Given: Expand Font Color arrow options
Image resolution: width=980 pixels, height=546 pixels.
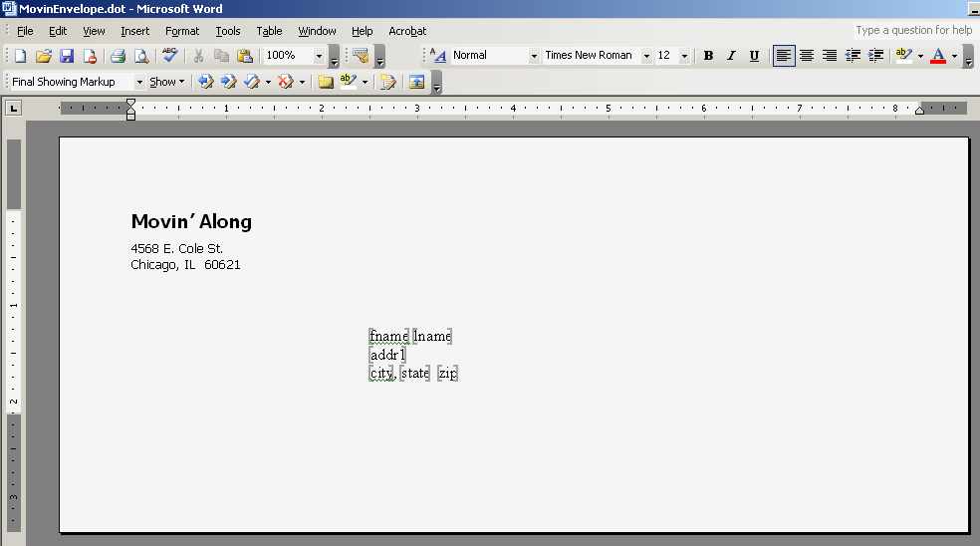Looking at the screenshot, I should 954,56.
